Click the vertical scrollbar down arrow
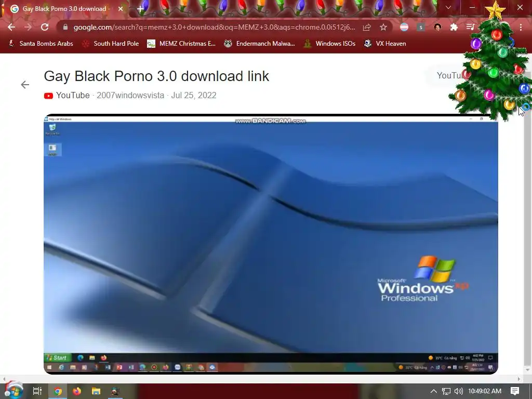 (528, 369)
